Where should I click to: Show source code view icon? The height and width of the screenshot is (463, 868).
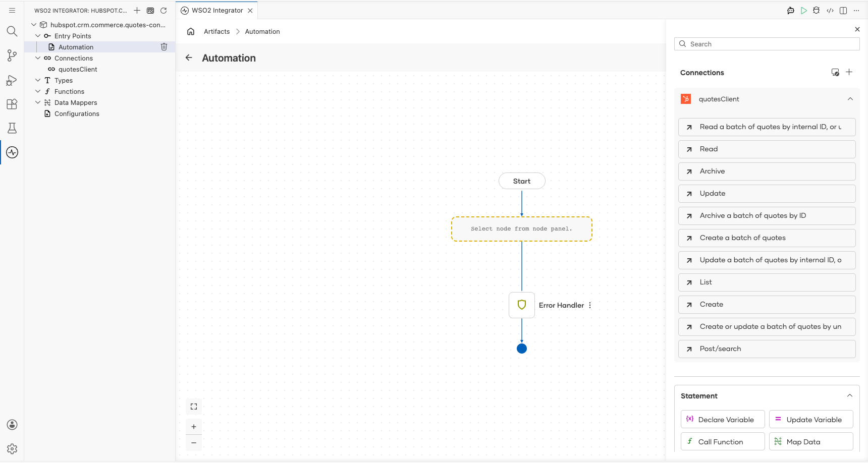point(830,10)
